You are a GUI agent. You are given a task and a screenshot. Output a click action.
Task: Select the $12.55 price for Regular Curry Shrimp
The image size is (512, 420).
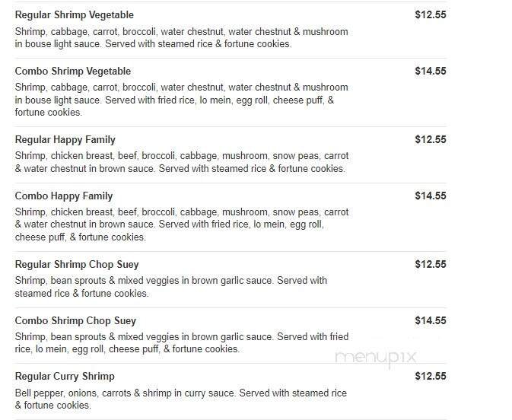(430, 376)
